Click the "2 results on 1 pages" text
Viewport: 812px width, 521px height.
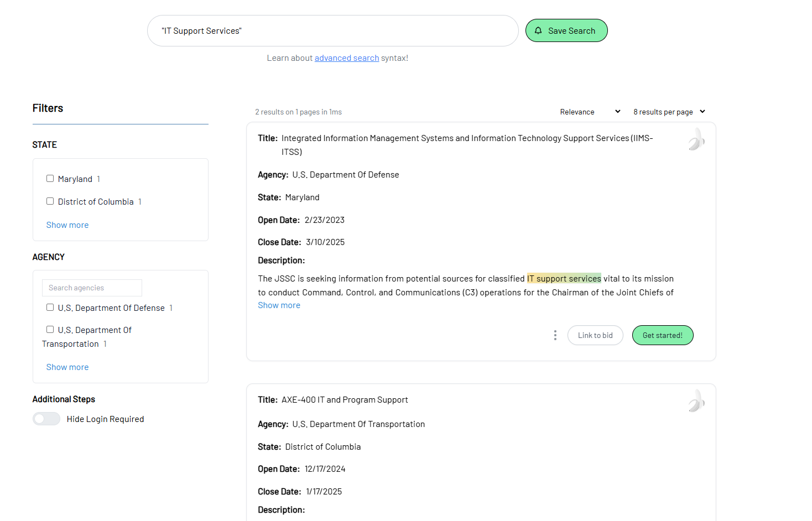299,112
